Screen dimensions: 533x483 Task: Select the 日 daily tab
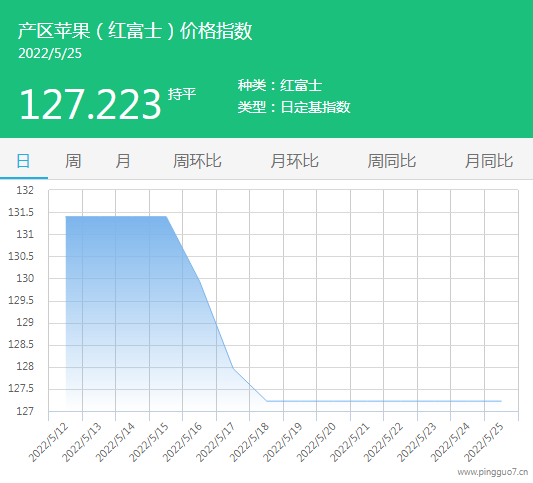pyautogui.click(x=23, y=161)
